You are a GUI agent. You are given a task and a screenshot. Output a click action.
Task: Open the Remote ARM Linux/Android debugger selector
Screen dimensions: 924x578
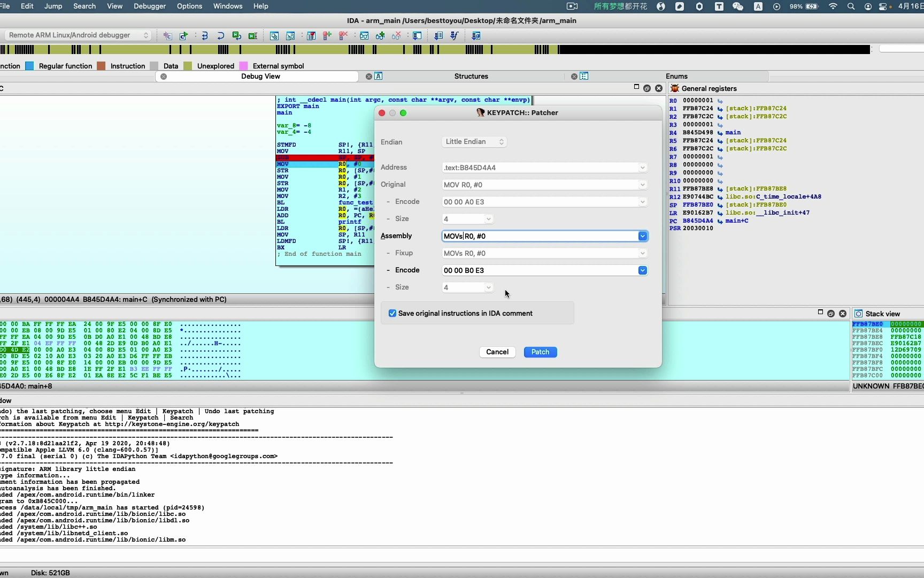pos(78,35)
